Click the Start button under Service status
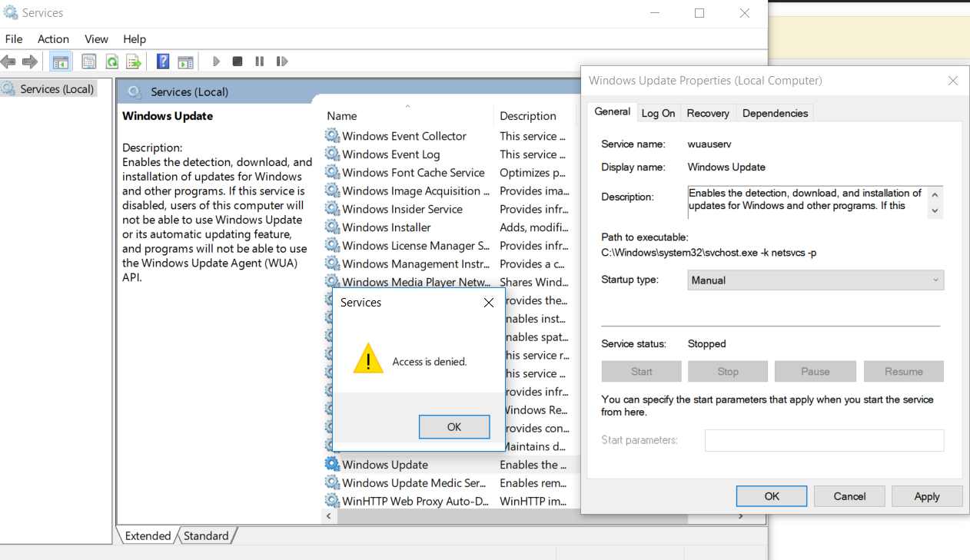Screen dimensions: 970x560 click(x=642, y=372)
